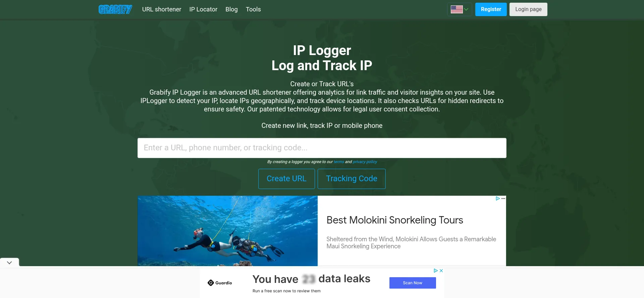The image size is (644, 298).
Task: Click the Grabify logo
Action: [x=115, y=9]
